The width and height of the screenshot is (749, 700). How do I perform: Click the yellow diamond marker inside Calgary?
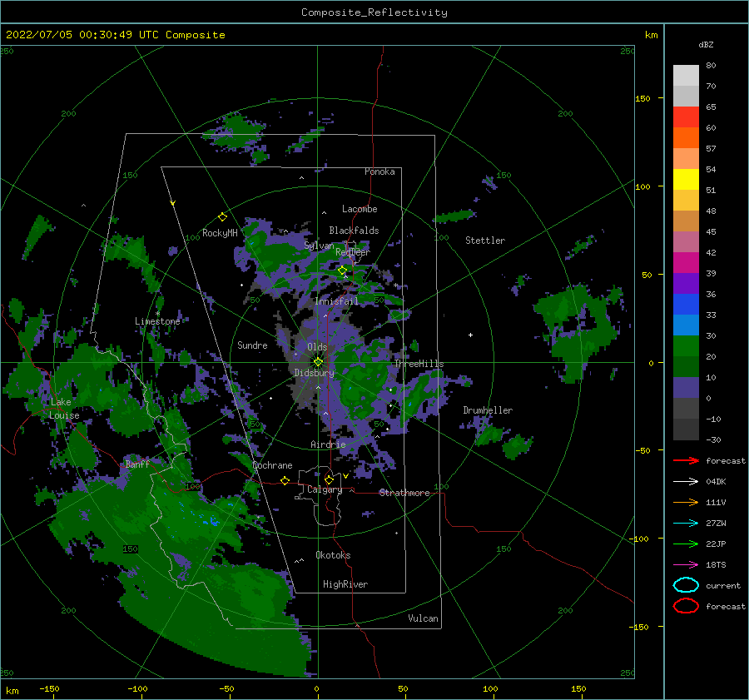[329, 479]
